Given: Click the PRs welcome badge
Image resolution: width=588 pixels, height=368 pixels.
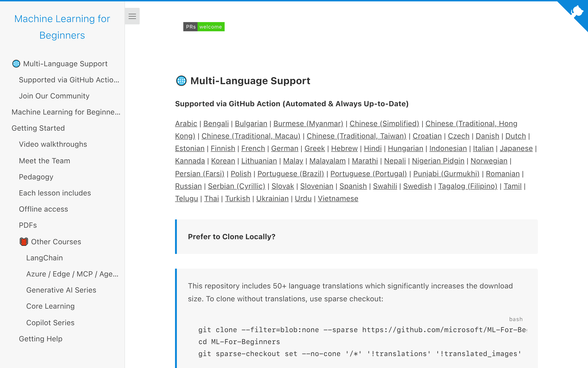Looking at the screenshot, I should (204, 26).
